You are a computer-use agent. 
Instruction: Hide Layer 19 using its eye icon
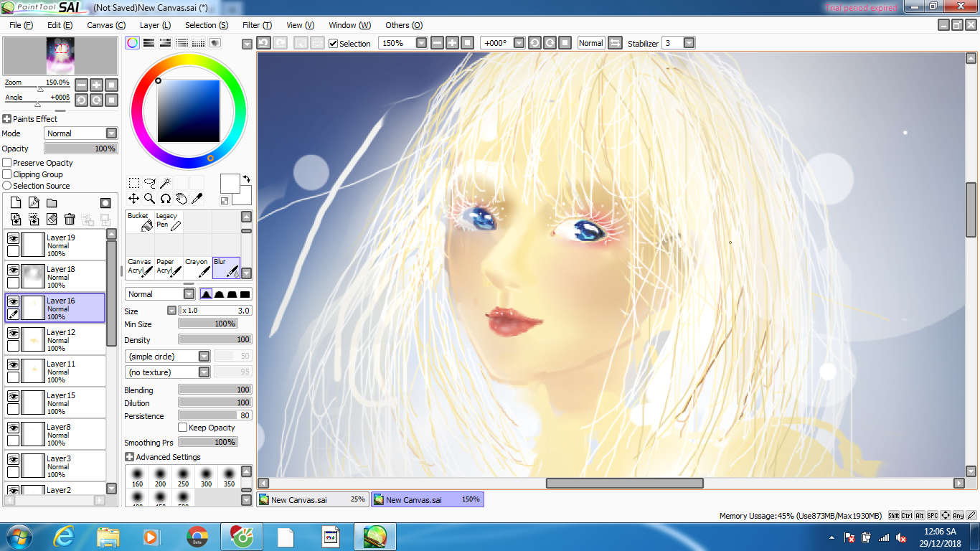(13, 238)
